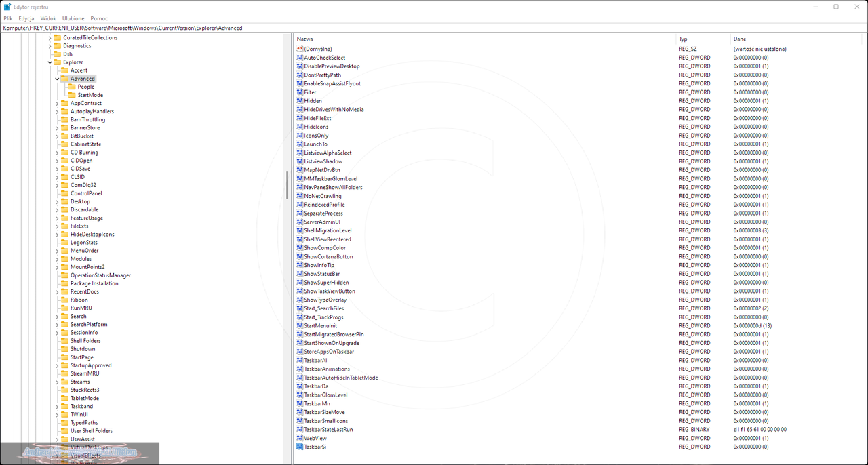Expand the AppContract tree node
The height and width of the screenshot is (465, 868).
pyautogui.click(x=58, y=103)
